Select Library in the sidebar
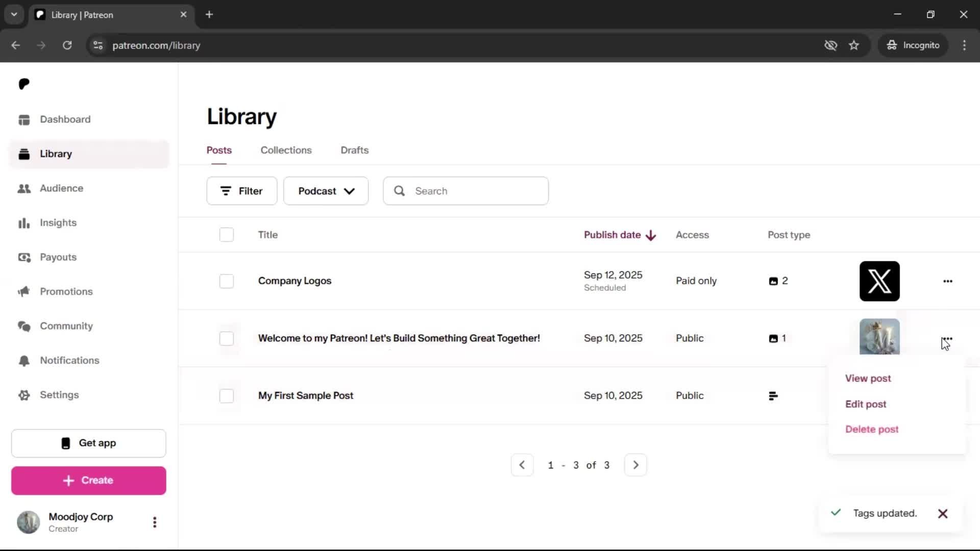 click(89, 154)
